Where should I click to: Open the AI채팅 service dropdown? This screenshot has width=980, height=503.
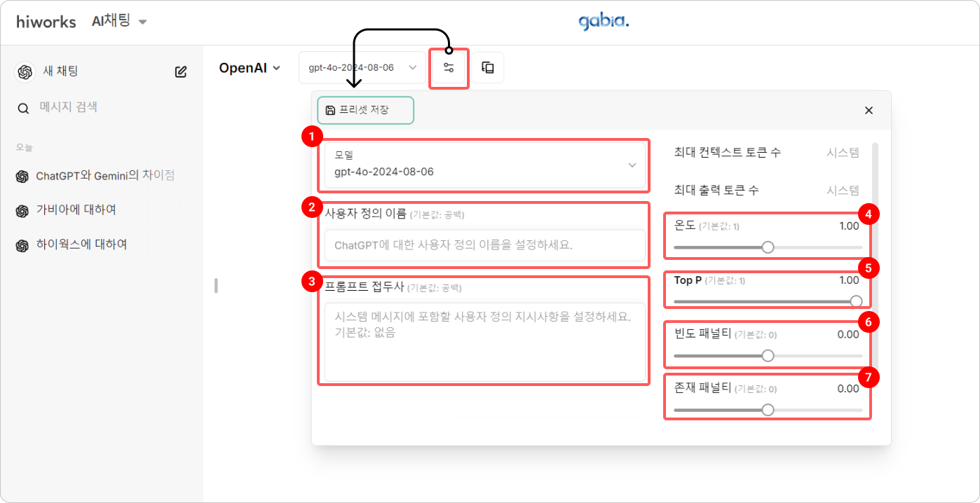point(119,22)
